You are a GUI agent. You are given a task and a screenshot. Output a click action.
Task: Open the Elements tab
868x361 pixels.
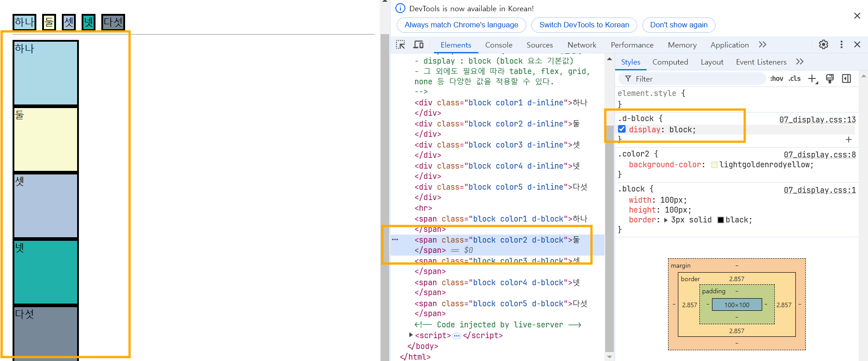[x=456, y=45]
